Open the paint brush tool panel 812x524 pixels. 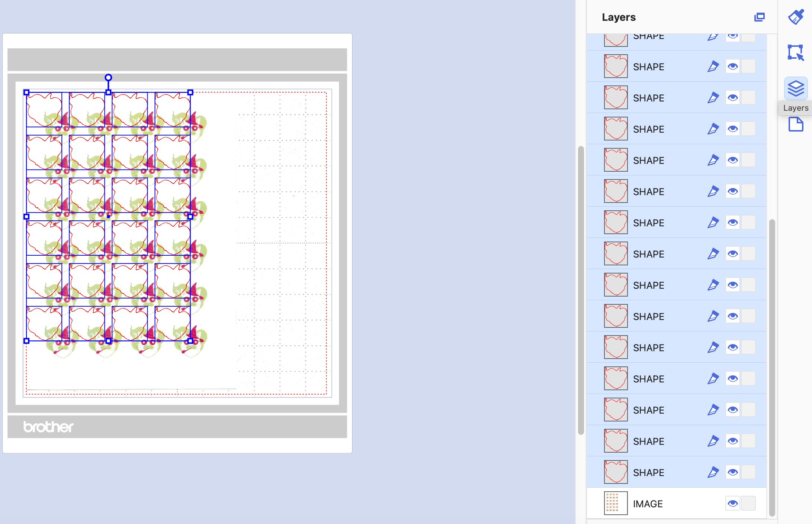click(796, 17)
